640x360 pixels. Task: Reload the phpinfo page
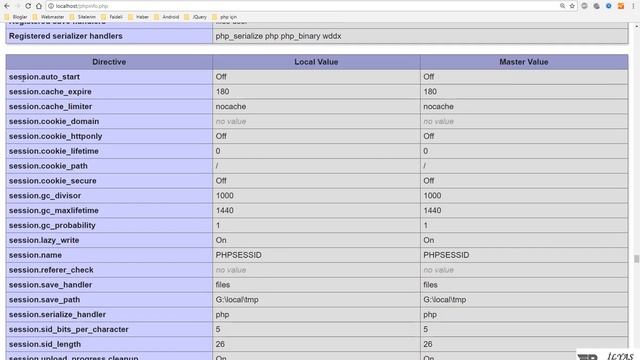coord(28,6)
